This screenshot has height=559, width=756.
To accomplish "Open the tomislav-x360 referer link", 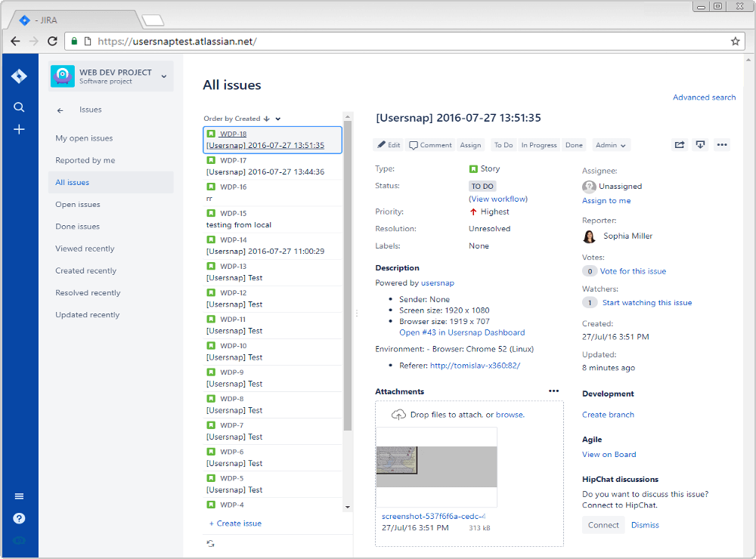I will [x=475, y=366].
